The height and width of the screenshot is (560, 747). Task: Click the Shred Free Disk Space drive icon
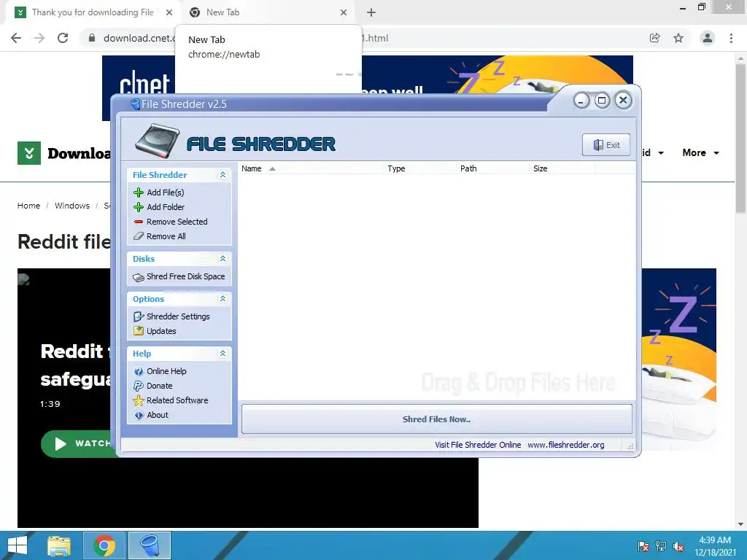click(x=139, y=277)
